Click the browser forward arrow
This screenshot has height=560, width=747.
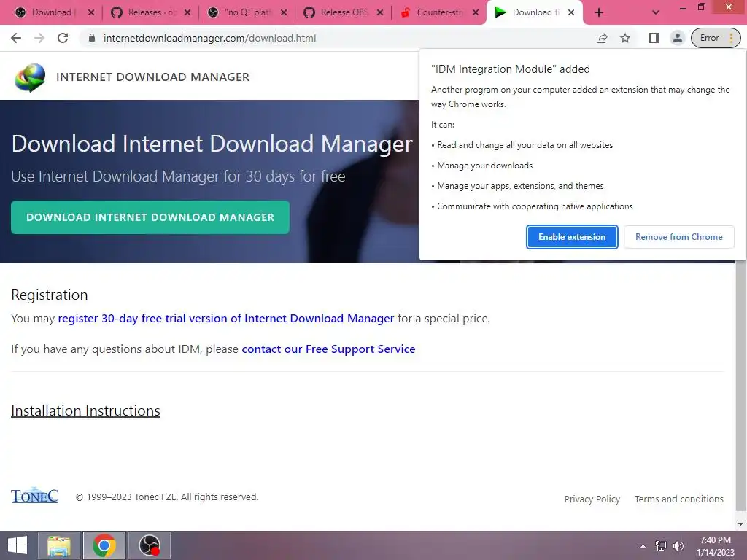(x=39, y=38)
